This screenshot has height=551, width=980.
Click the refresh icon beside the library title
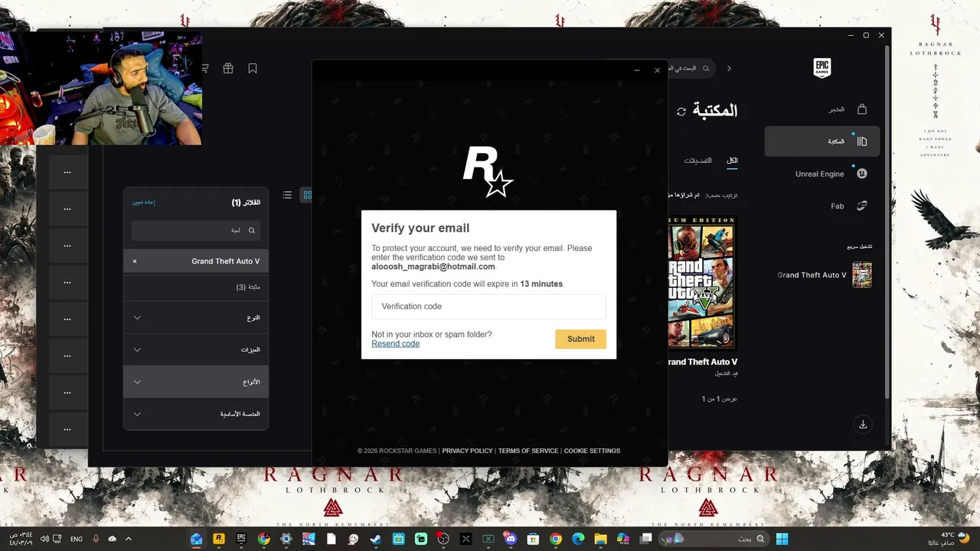pyautogui.click(x=681, y=111)
